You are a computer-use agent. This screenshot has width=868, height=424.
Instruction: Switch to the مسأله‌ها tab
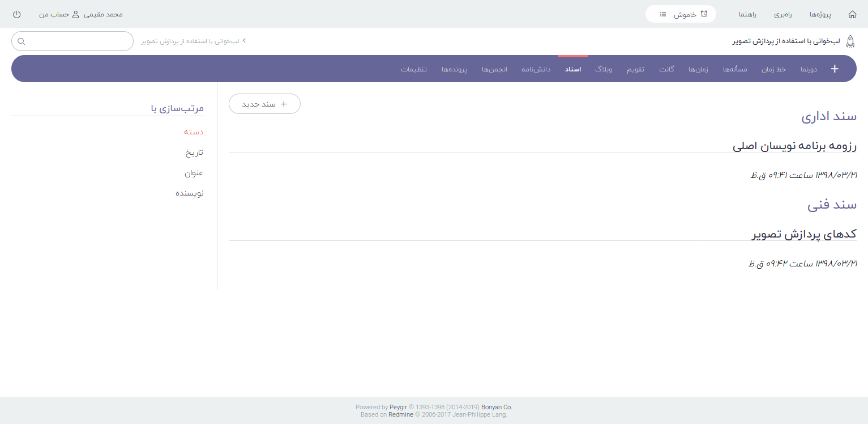(735, 69)
